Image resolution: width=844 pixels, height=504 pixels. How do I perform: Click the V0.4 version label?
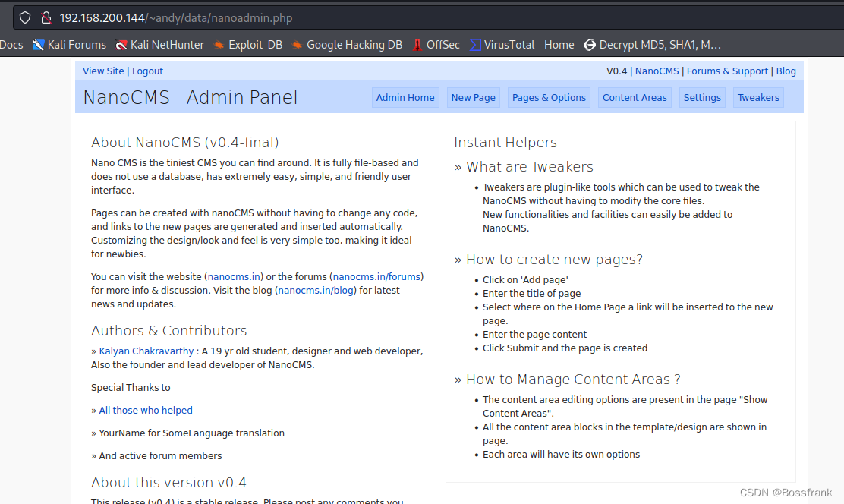[617, 71]
